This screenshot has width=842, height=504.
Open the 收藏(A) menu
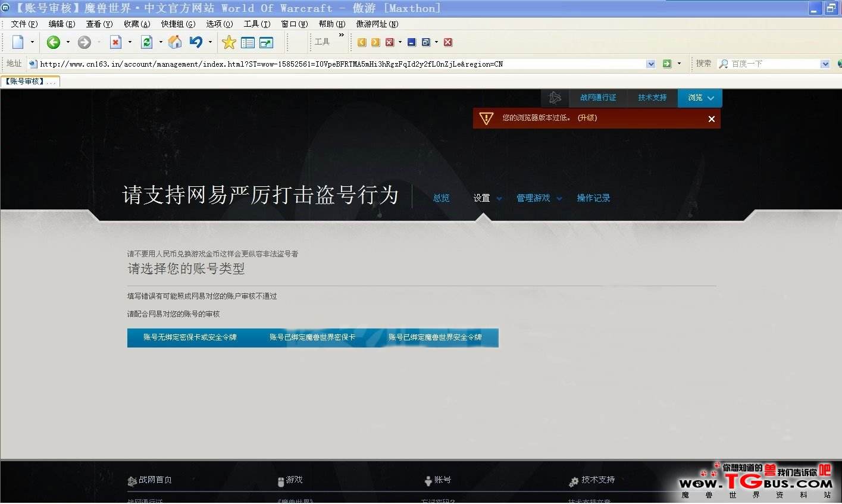(x=137, y=24)
